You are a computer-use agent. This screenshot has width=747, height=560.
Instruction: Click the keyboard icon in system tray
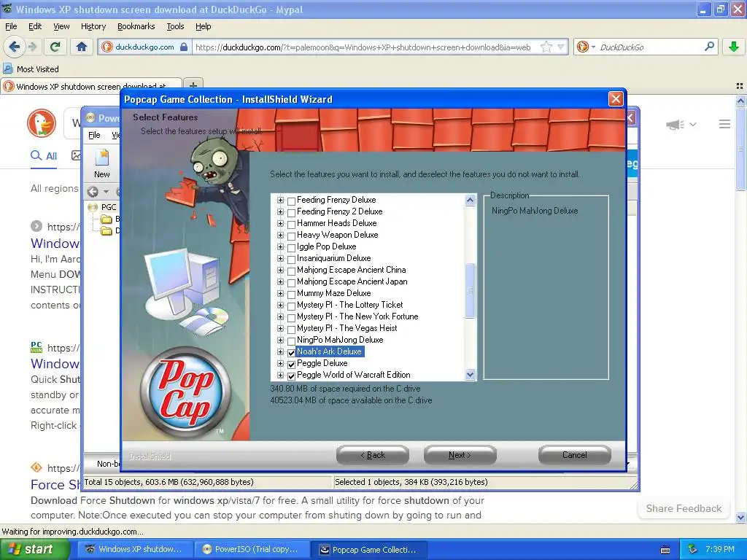coord(665,550)
